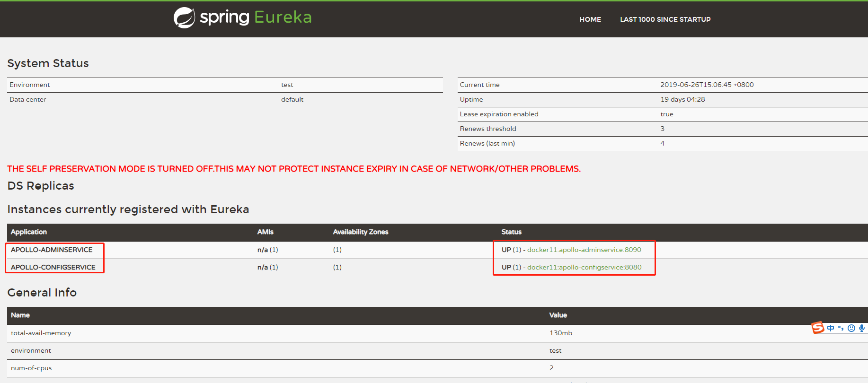Open LAST 1000 SINCE STARTUP page
Screen dimensions: 868x383
[665, 19]
